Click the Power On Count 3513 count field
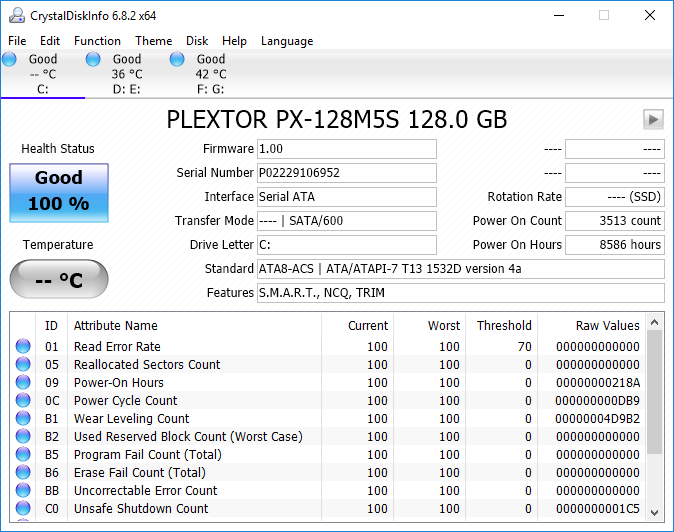Image resolution: width=674 pixels, height=532 pixels. [615, 221]
